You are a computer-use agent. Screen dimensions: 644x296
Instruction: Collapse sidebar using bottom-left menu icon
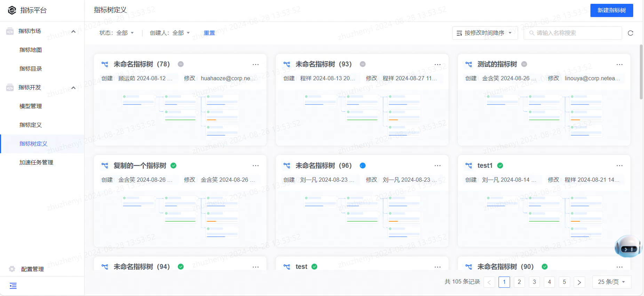point(13,286)
